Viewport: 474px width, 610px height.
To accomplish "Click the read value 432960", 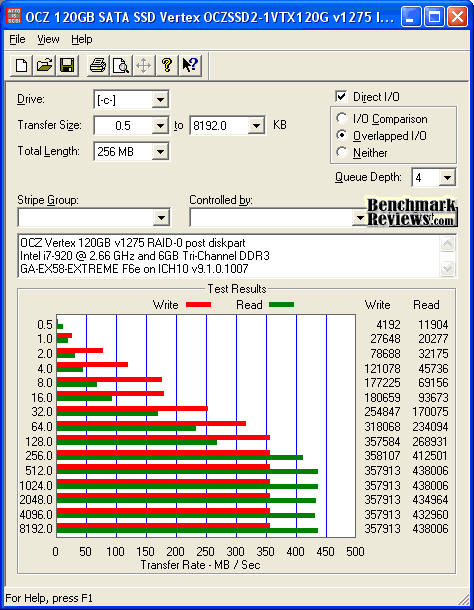I will pyautogui.click(x=430, y=515).
